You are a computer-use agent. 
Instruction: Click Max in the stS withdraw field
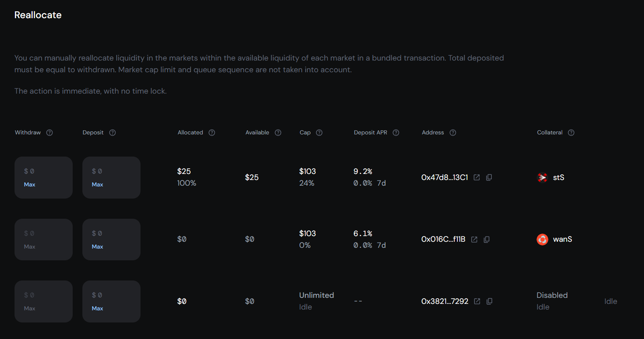point(29,184)
